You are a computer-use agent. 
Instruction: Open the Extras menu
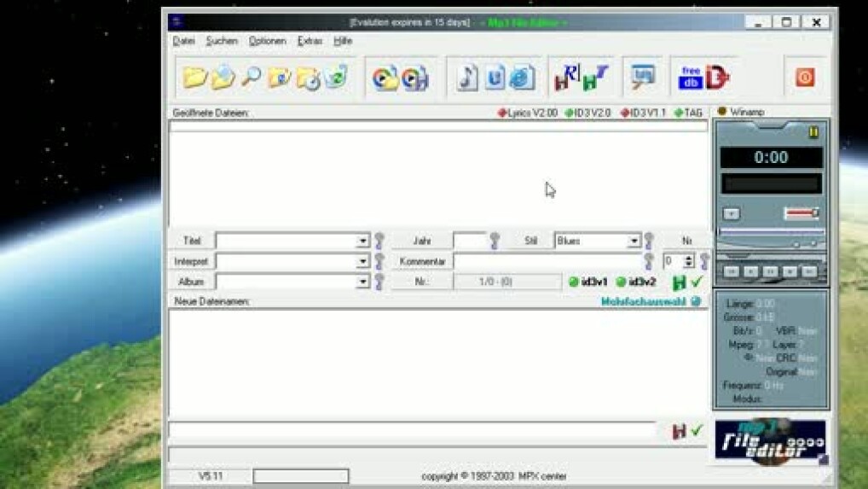310,41
